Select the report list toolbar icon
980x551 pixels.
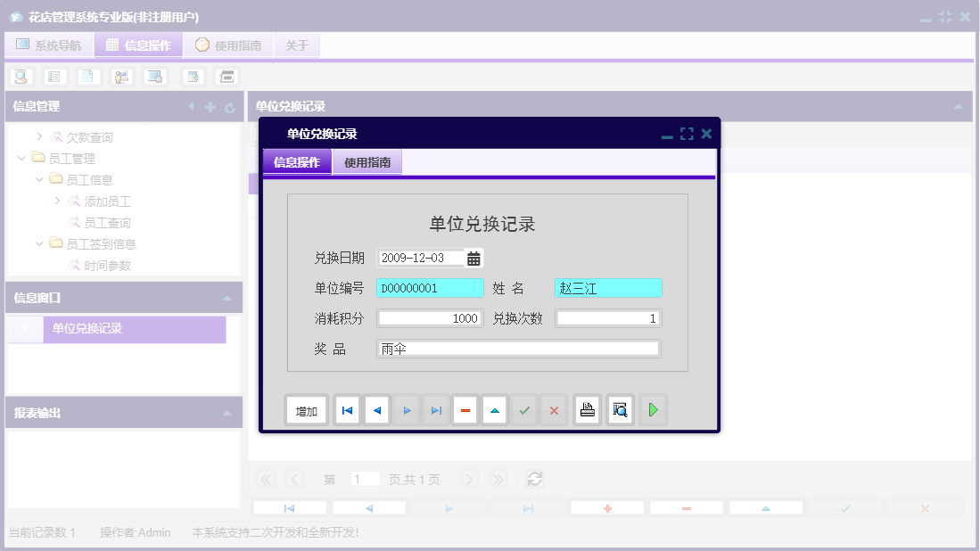[54, 77]
